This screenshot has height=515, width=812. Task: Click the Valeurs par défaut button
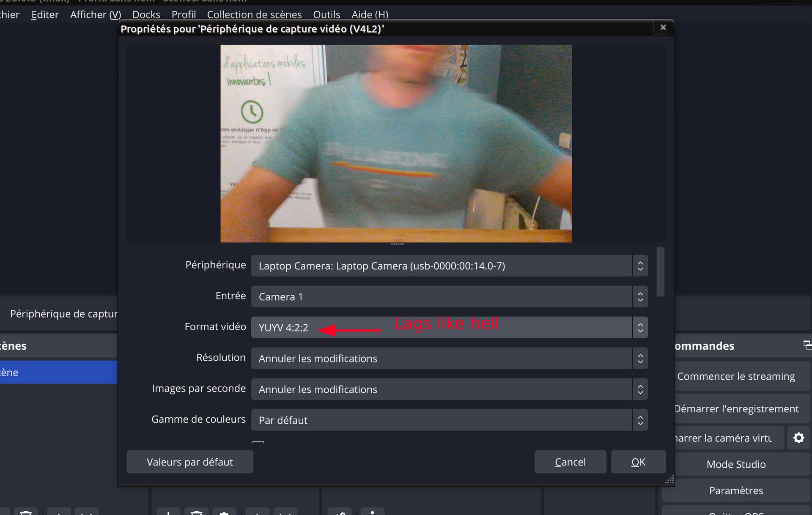tap(190, 462)
